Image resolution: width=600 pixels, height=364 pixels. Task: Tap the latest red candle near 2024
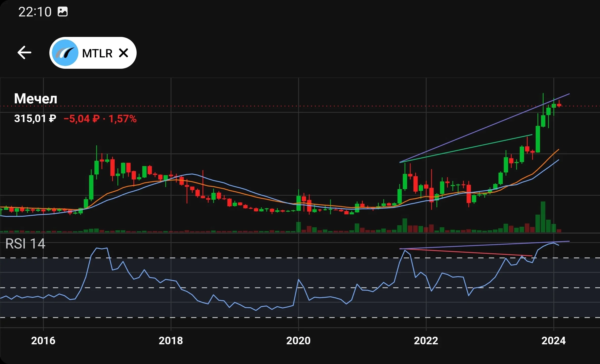[x=559, y=105]
